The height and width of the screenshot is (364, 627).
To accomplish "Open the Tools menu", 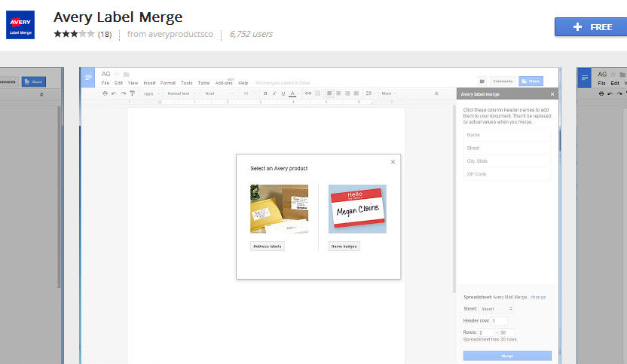I will coord(187,83).
